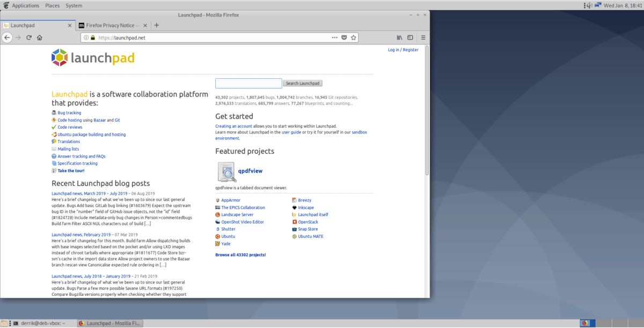644x328 pixels.
Task: Expand the Firefox back history with forward arrow
Action: tap(18, 38)
